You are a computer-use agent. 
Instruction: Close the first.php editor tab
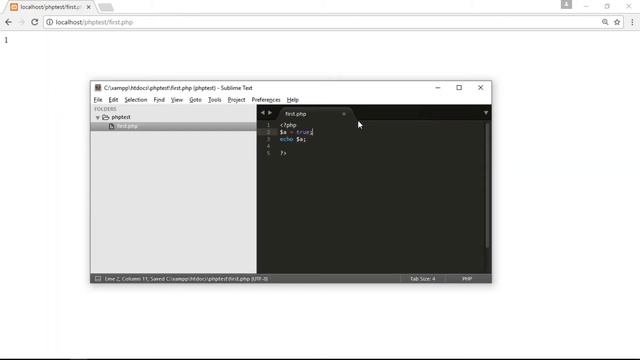pos(344,114)
